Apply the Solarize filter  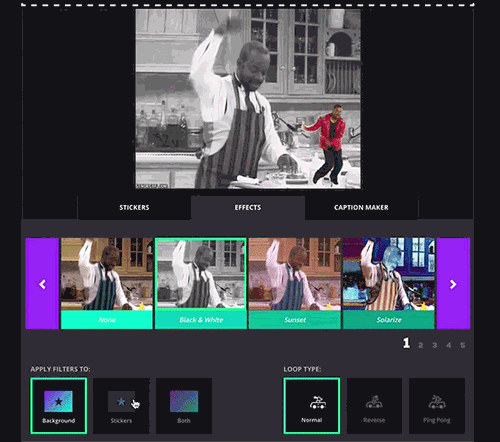coord(389,284)
